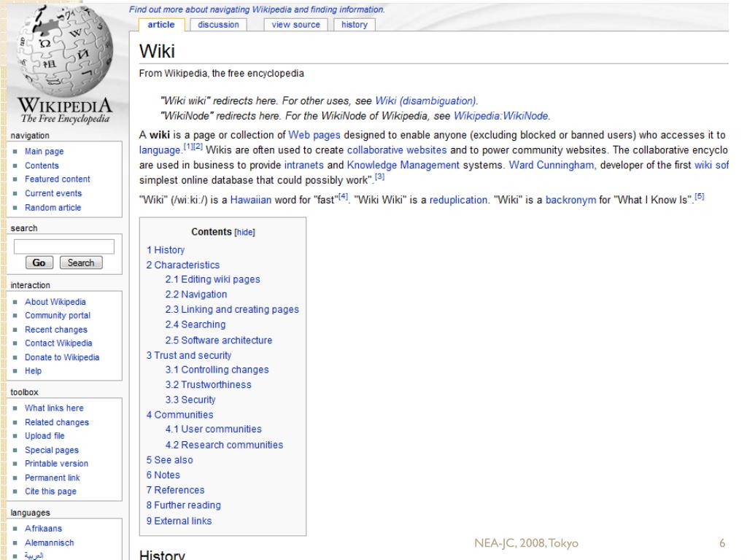The height and width of the screenshot is (560, 747).
Task: Open the backronym link
Action: [570, 200]
